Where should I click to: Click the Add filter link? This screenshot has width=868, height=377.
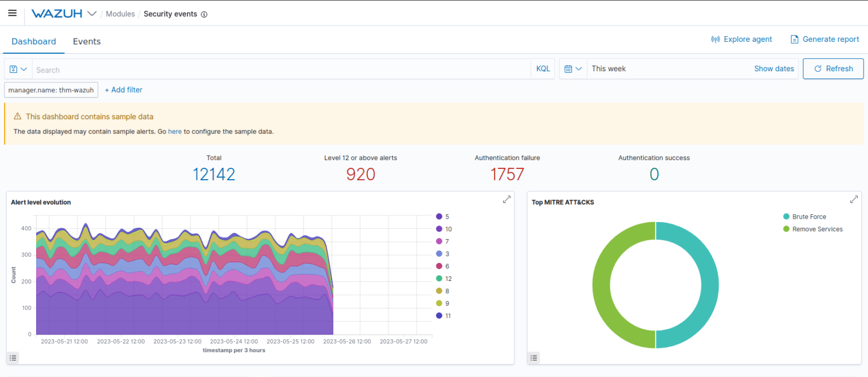pos(124,90)
